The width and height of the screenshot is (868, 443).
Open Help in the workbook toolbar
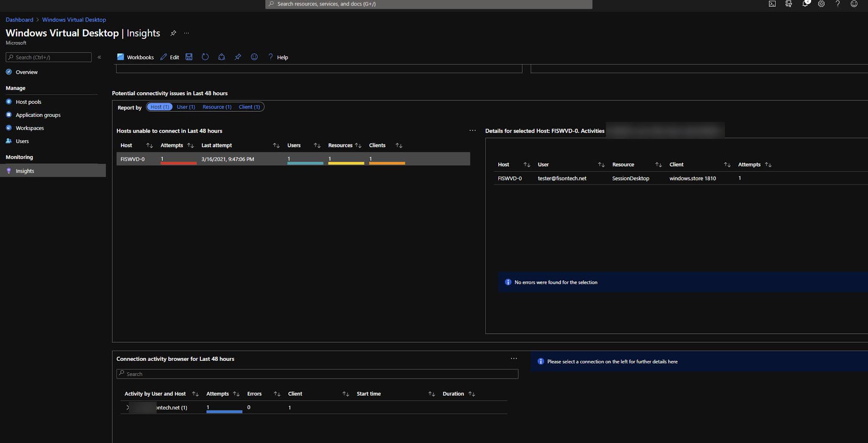point(278,57)
